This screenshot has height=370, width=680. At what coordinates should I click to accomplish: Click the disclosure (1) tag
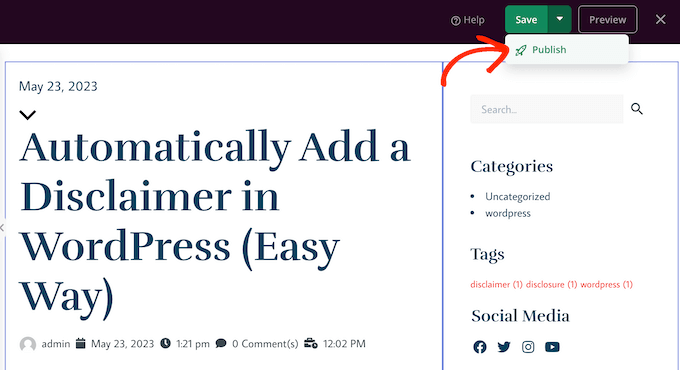pos(551,285)
